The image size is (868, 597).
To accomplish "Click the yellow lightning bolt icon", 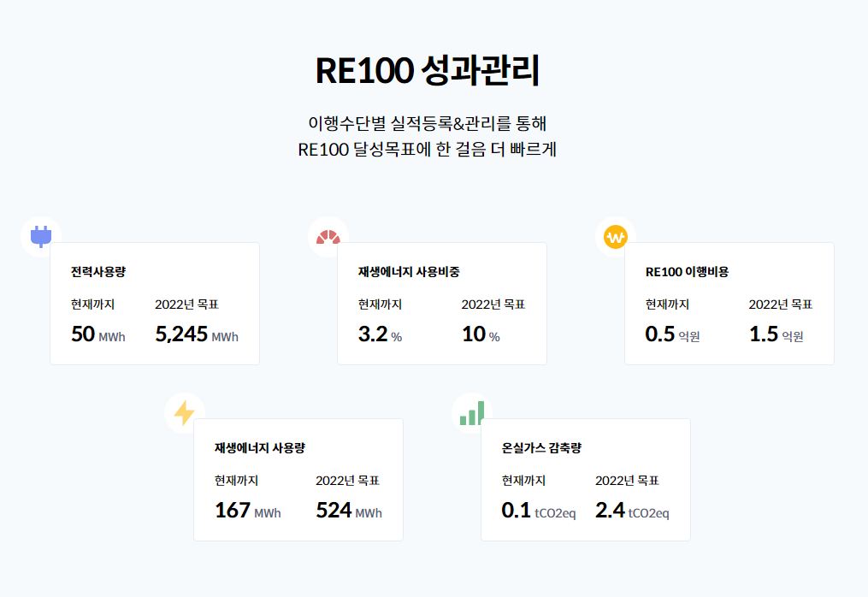I will pyautogui.click(x=184, y=413).
